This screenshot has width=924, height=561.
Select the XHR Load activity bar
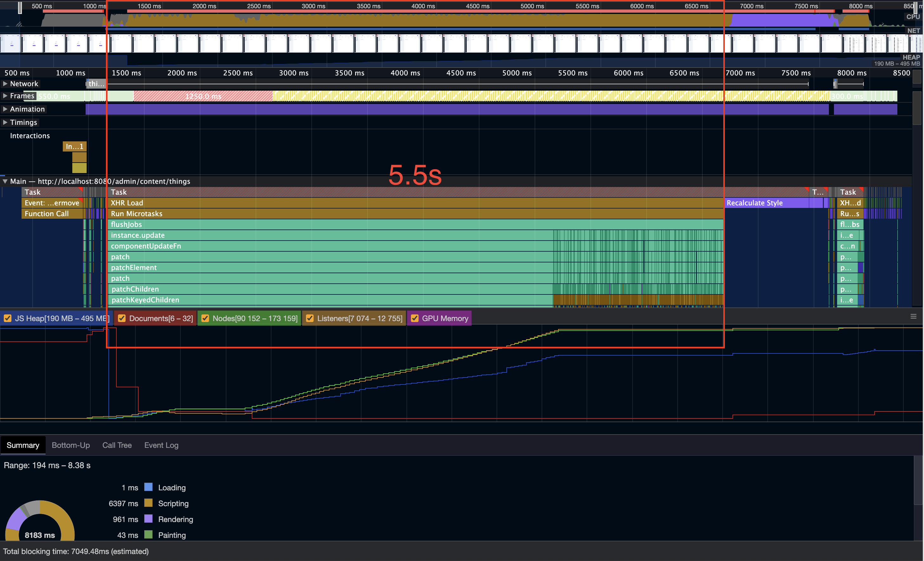(x=263, y=203)
